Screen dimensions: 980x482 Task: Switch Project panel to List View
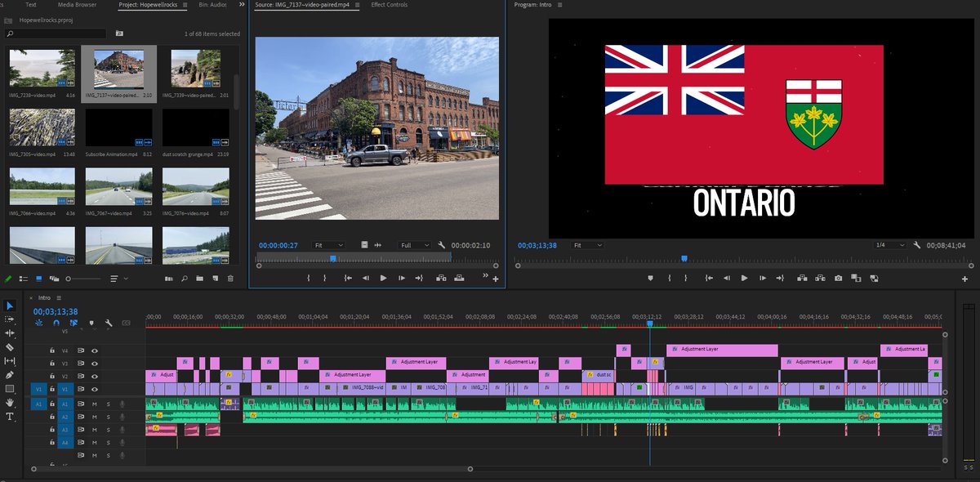click(x=23, y=279)
